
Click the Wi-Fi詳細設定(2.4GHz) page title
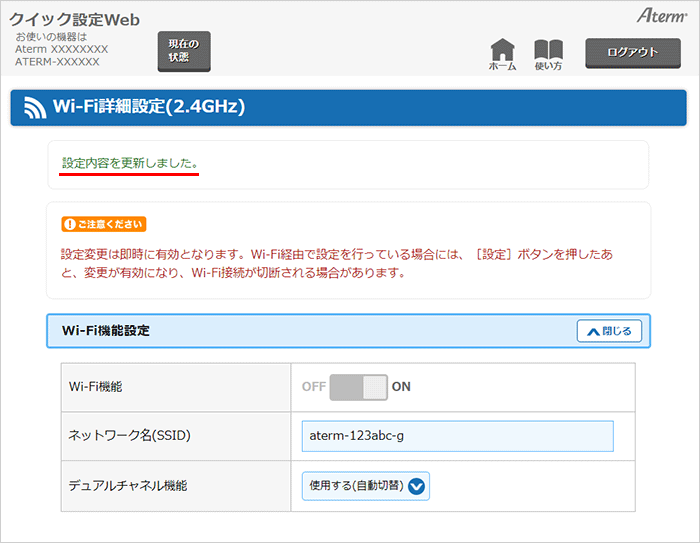(148, 106)
